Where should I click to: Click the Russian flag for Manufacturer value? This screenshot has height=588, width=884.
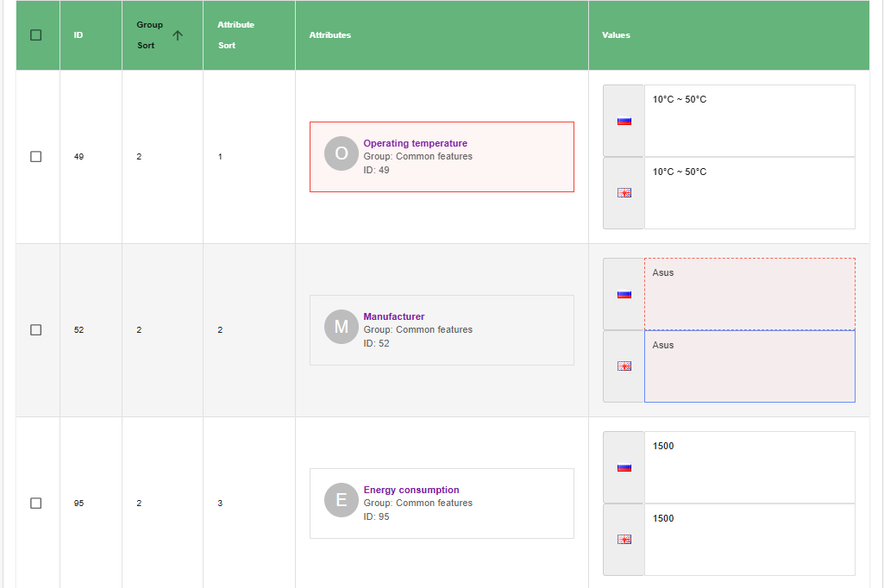(x=624, y=294)
